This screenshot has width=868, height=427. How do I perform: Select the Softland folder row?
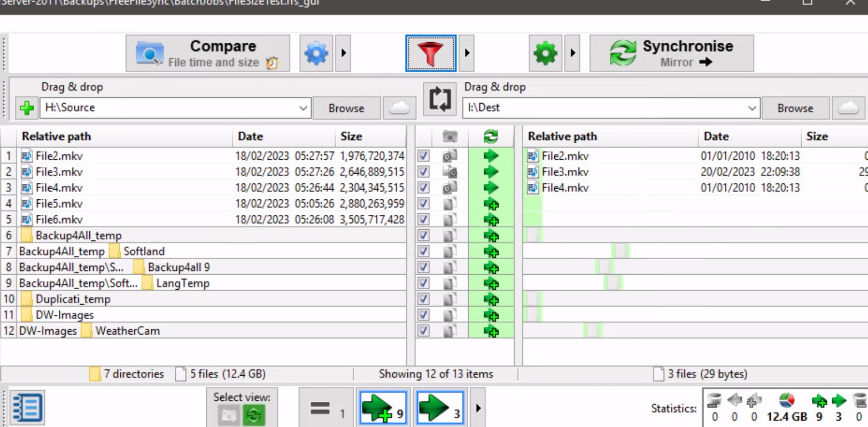(x=144, y=251)
